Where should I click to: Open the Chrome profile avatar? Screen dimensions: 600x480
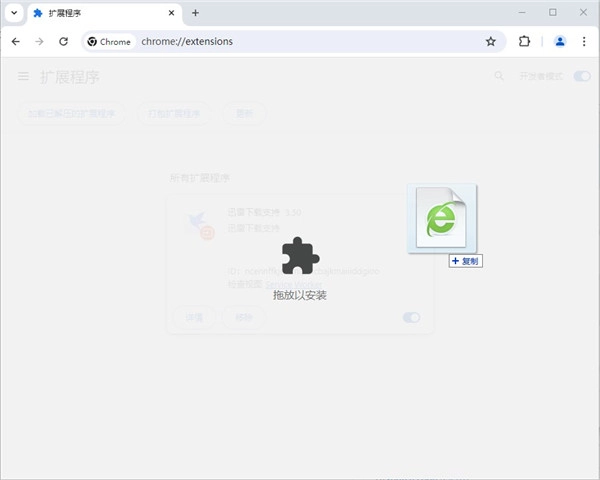click(559, 42)
